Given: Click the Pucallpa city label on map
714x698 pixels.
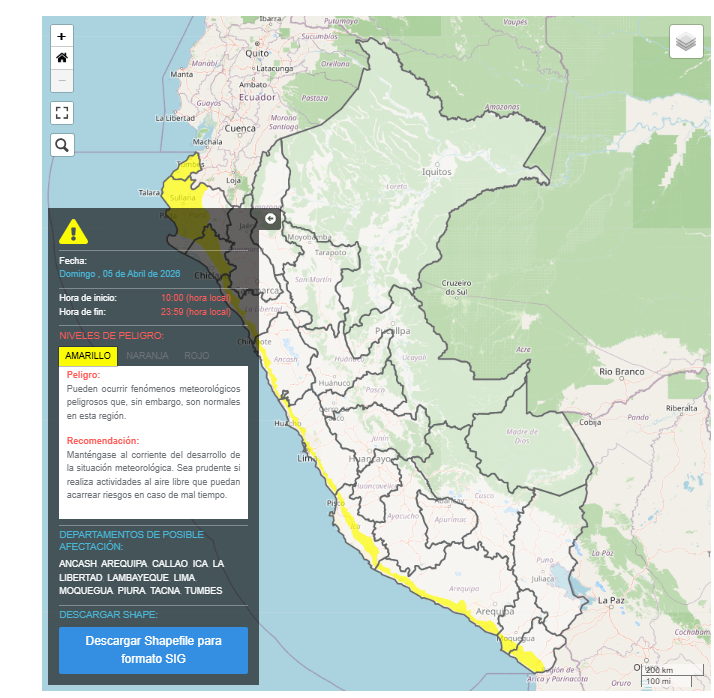Looking at the screenshot, I should 393,331.
